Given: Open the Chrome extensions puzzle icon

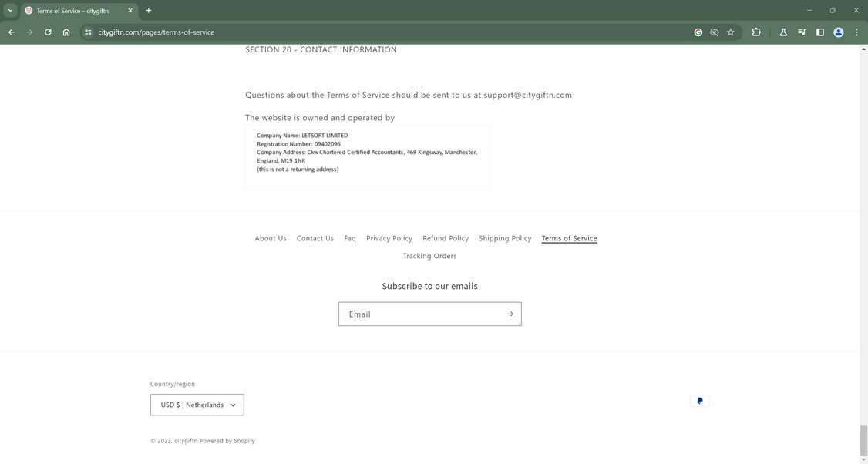Looking at the screenshot, I should [756, 32].
